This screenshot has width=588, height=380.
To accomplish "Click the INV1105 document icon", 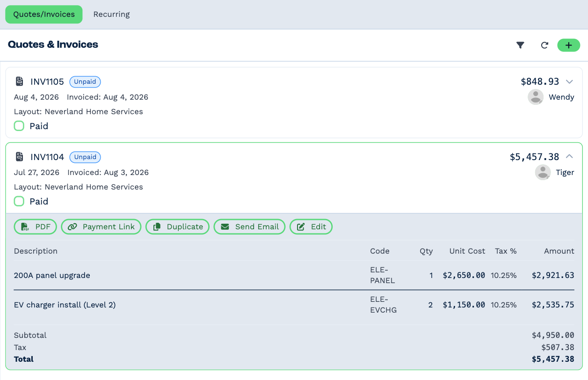I will (x=20, y=81).
